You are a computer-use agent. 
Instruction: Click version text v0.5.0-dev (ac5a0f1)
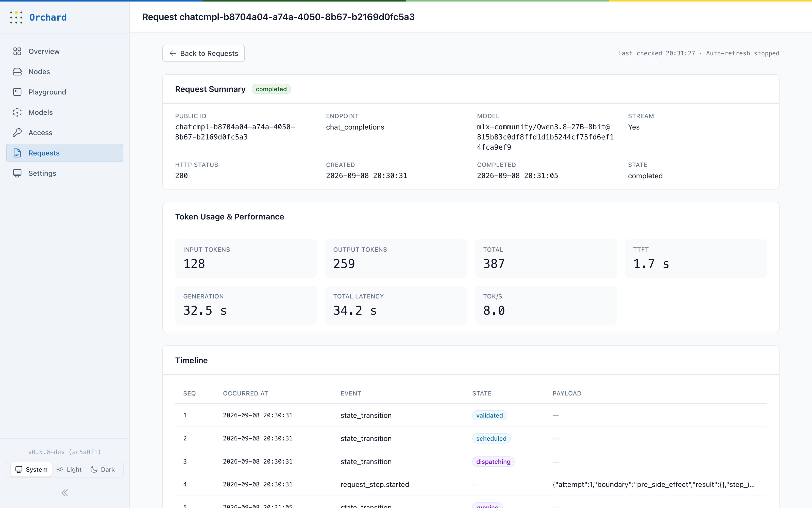pos(64,452)
